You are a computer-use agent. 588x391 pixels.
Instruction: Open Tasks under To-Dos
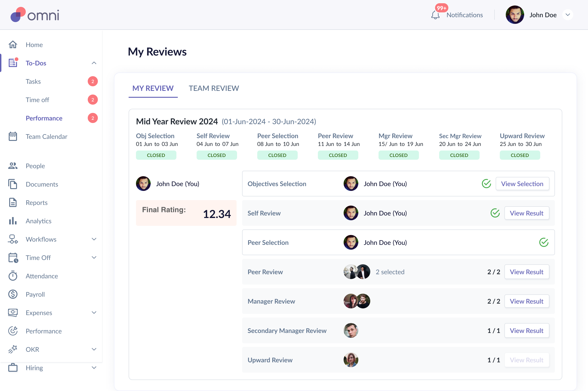33,81
